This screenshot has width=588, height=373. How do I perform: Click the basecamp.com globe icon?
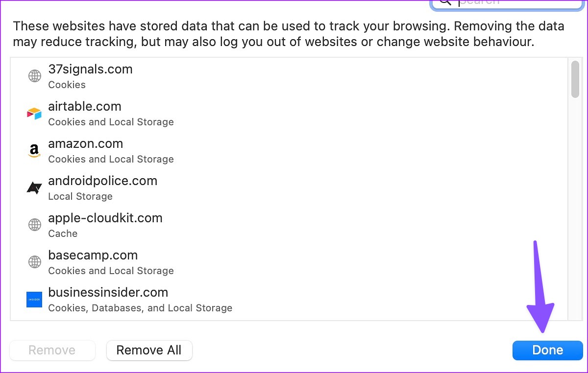[34, 262]
